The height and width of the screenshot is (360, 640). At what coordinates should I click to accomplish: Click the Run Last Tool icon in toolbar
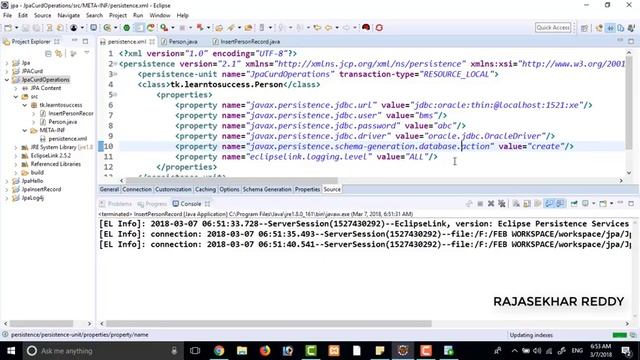tap(164, 28)
